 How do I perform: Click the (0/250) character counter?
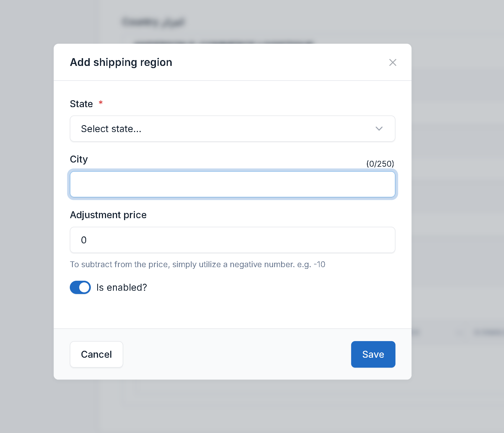point(380,164)
